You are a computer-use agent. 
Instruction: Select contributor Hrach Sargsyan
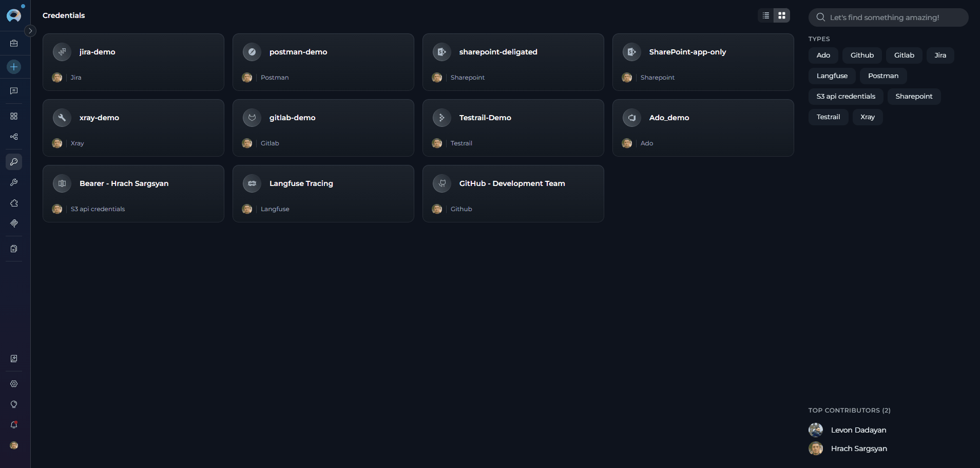[x=848, y=448]
